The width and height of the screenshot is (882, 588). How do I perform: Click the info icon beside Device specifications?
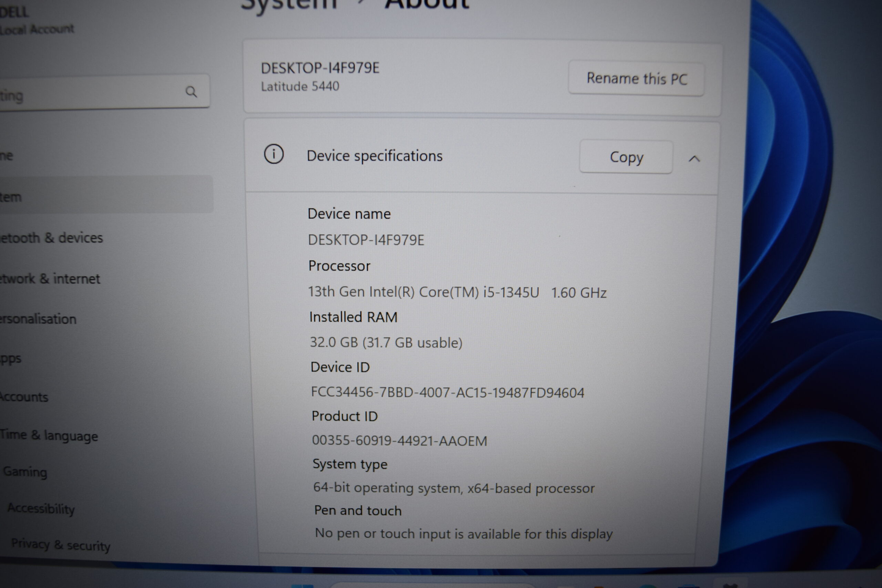274,154
